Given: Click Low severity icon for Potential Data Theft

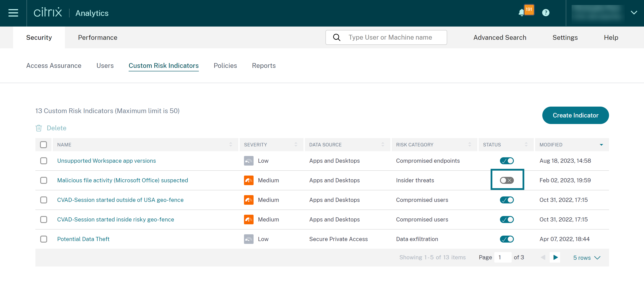Looking at the screenshot, I should click(249, 239).
